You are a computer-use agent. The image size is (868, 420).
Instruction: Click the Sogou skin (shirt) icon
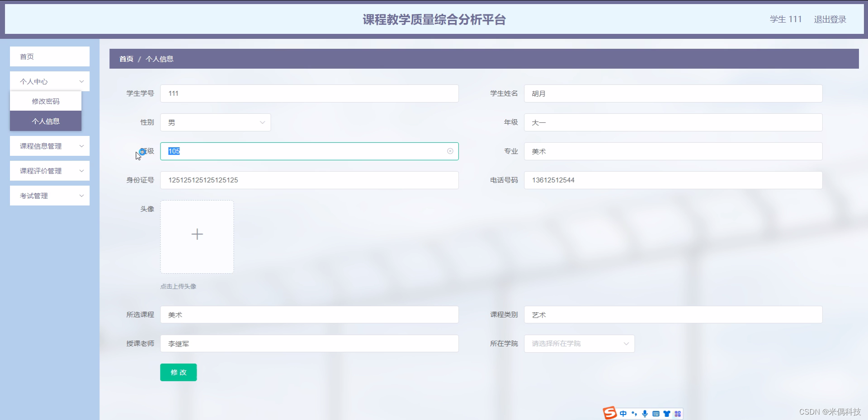pos(667,414)
